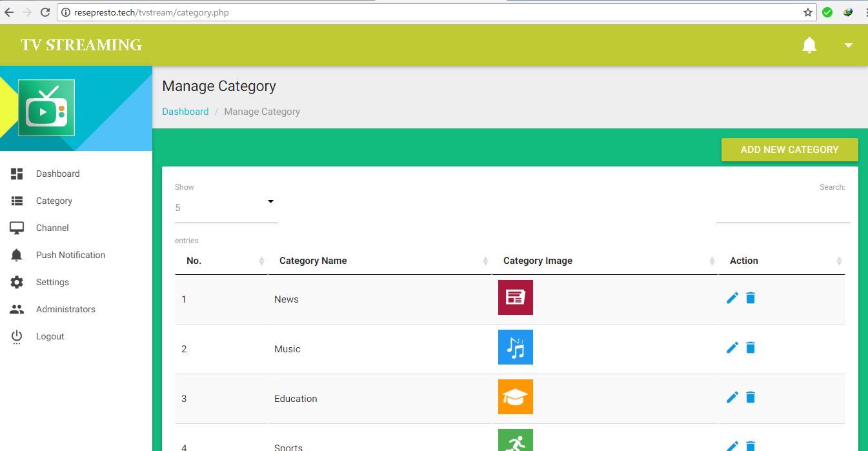
Task: Delete the News category with the trash icon
Action: [x=751, y=298]
